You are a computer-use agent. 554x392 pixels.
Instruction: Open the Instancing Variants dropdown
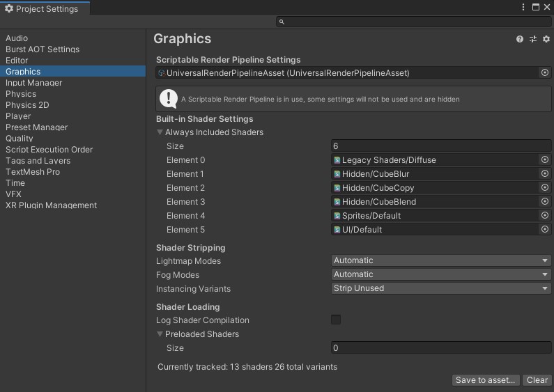tap(441, 289)
